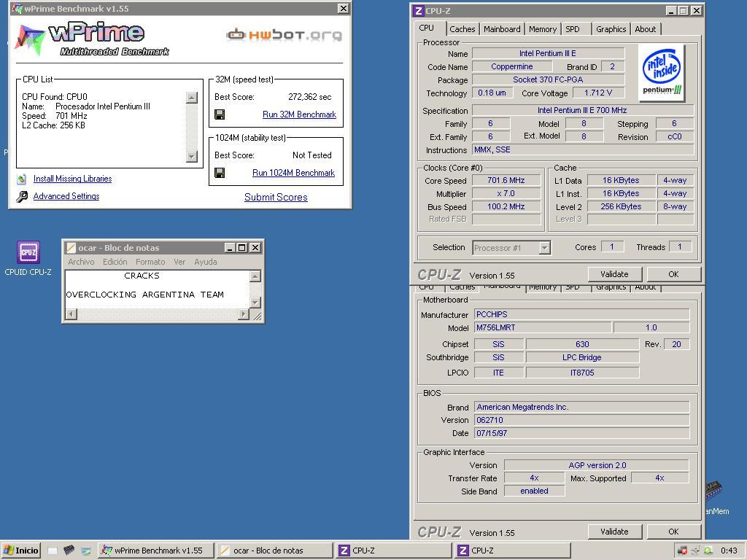Click the top CPU-Z title bar Z icon
The image size is (747, 560).
[x=418, y=10]
